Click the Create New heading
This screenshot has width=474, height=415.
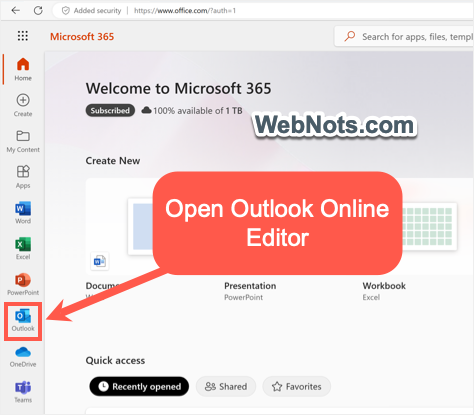tap(113, 161)
